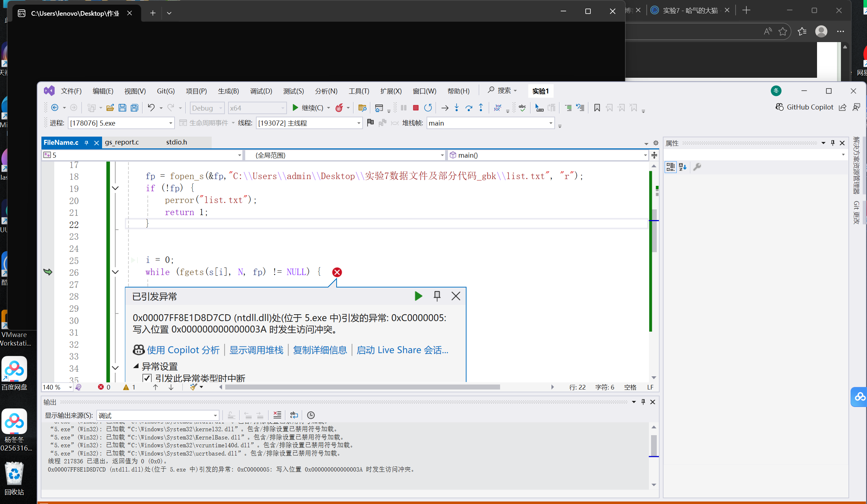The image size is (867, 504).
Task: Collapse the while loop code block
Action: (115, 272)
